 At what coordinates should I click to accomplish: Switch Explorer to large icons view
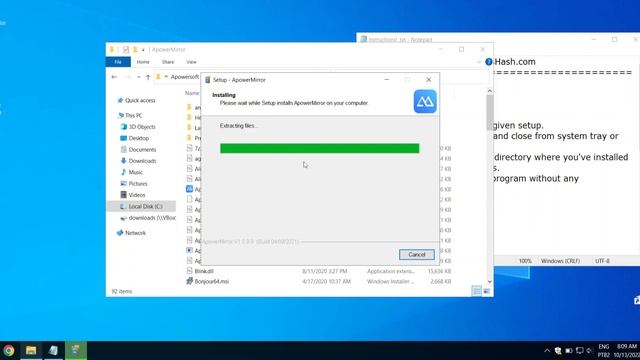(487, 291)
